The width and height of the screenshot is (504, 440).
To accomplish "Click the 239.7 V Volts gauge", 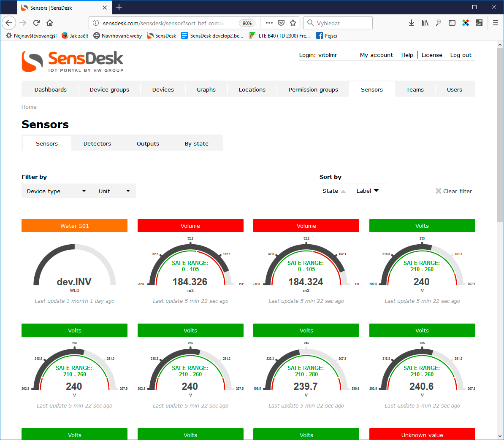I will pos(306,370).
